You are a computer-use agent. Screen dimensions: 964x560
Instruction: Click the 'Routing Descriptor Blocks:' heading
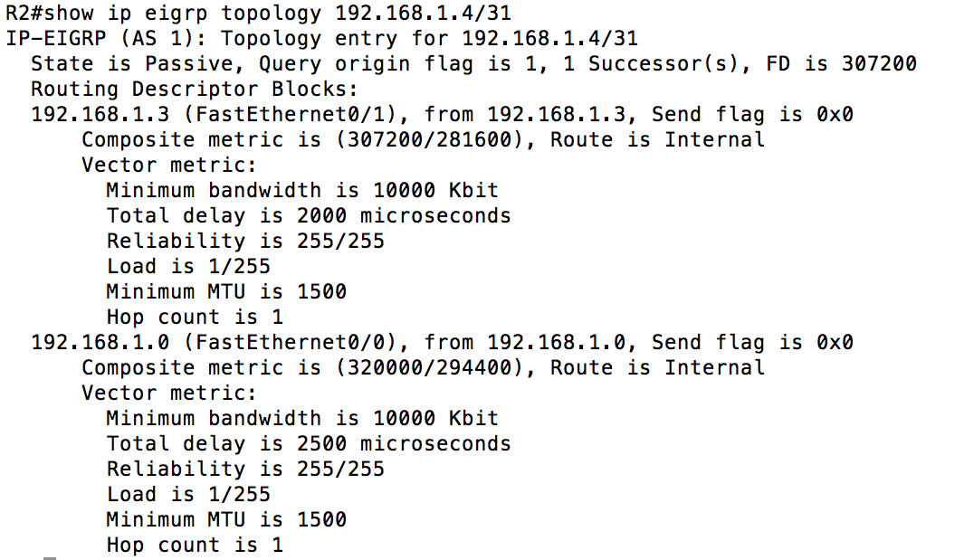pyautogui.click(x=195, y=90)
